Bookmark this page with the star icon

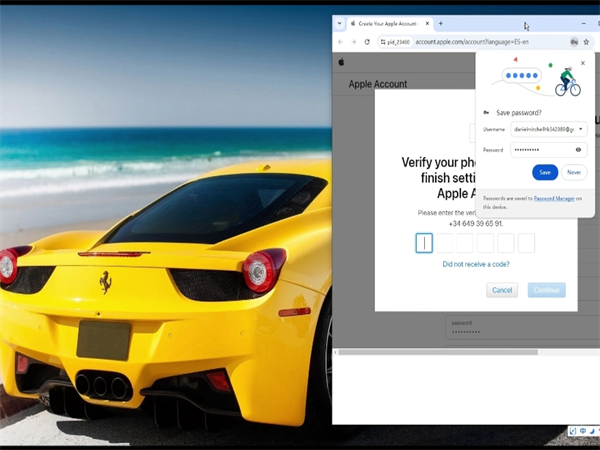(x=586, y=42)
